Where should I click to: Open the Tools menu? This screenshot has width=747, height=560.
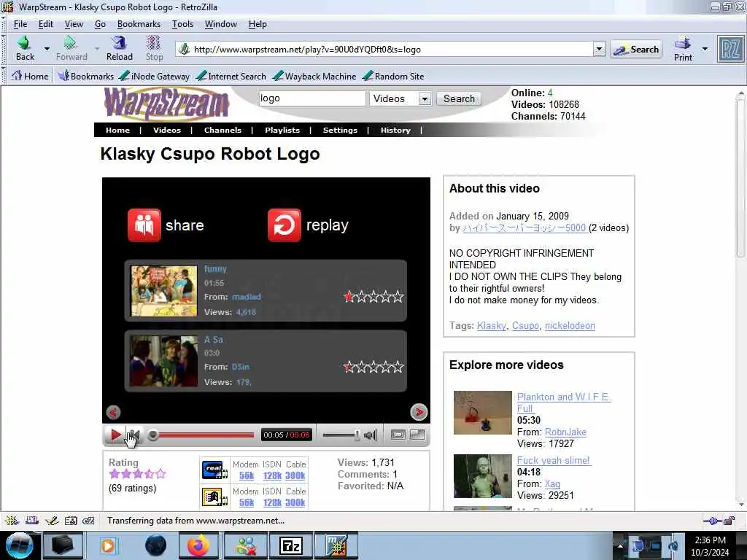coord(182,24)
